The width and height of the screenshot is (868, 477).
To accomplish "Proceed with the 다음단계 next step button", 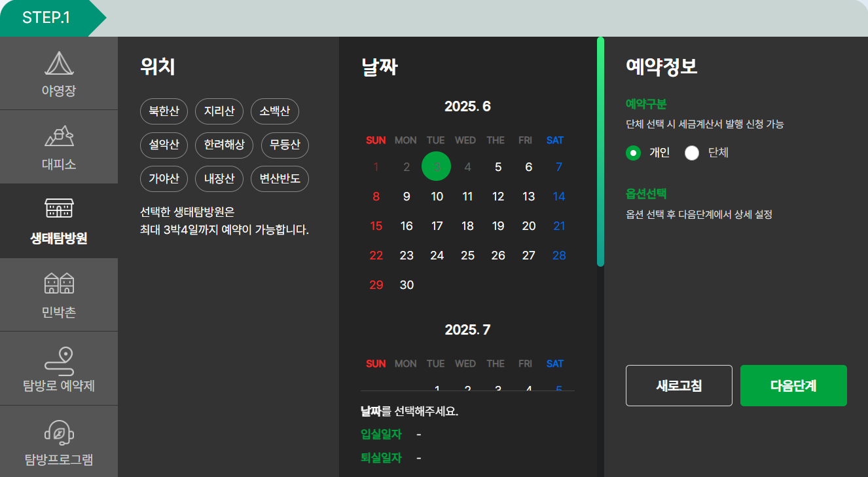I will click(793, 385).
